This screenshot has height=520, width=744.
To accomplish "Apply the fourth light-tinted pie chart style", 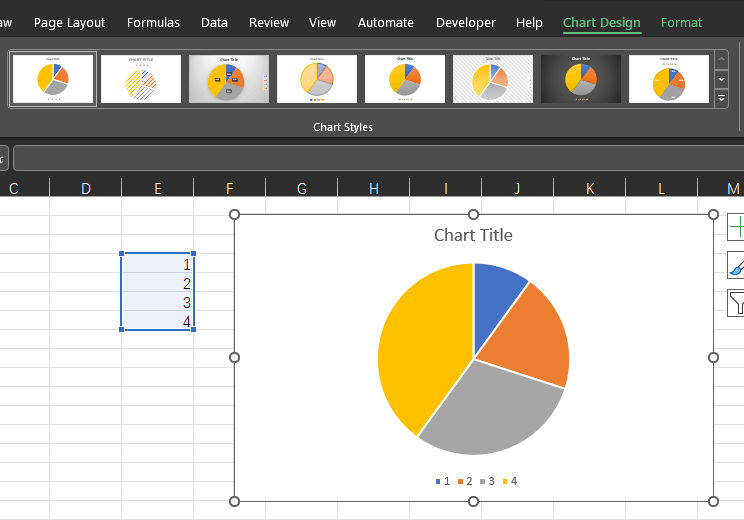I will point(317,79).
